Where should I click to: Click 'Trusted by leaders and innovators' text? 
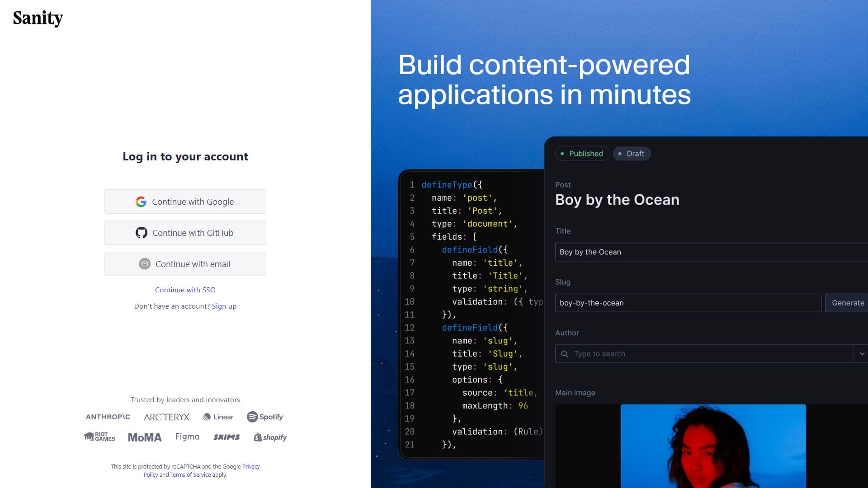[185, 399]
